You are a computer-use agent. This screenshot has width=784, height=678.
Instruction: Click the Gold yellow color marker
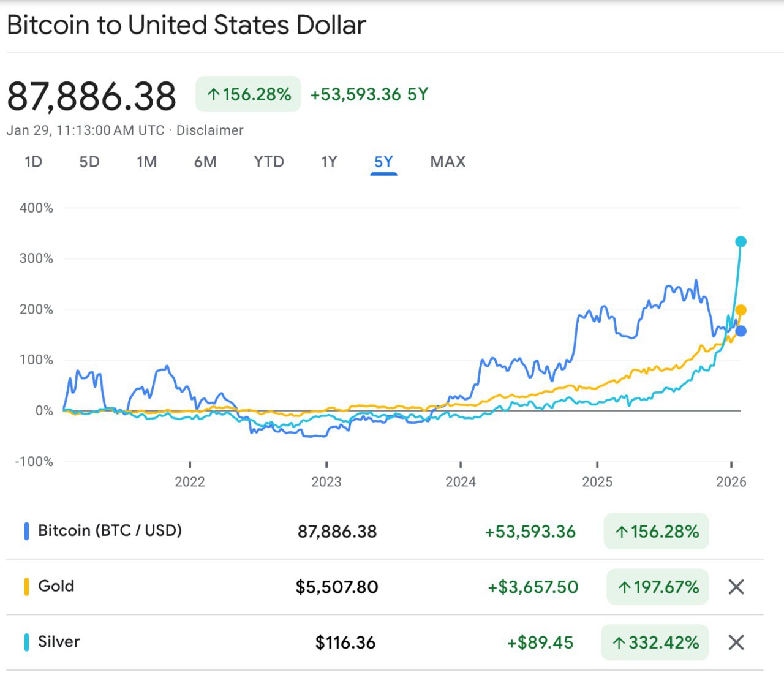coord(26,587)
